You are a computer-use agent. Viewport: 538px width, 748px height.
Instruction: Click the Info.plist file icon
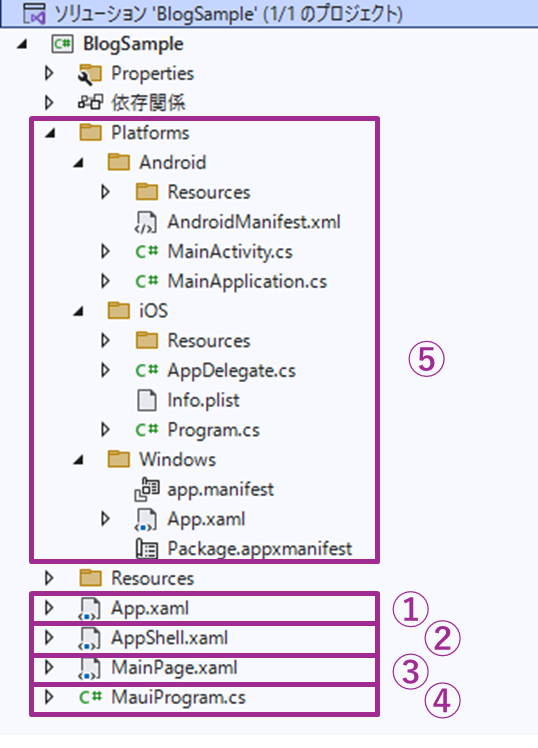[x=146, y=400]
